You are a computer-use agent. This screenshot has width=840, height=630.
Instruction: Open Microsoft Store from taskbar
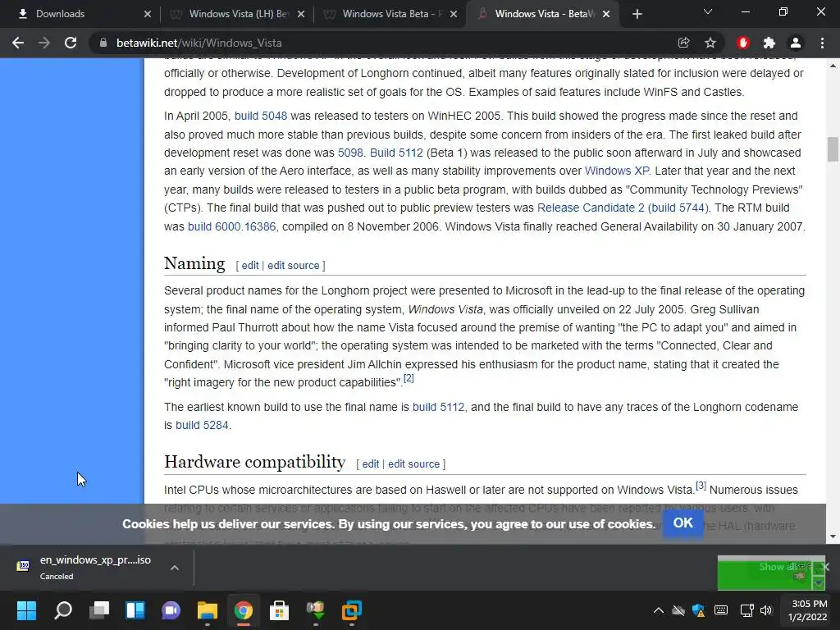click(x=279, y=610)
